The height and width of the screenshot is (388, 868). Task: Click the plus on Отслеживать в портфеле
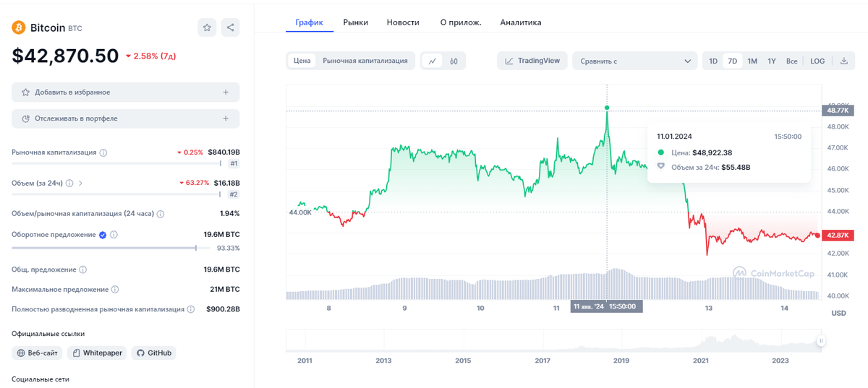point(226,118)
